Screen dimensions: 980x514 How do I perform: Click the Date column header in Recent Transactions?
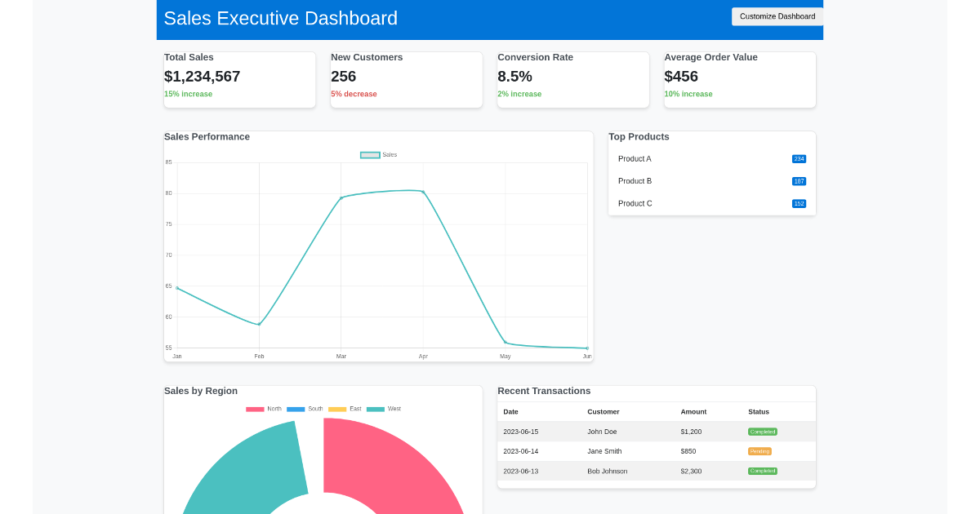[x=510, y=411]
